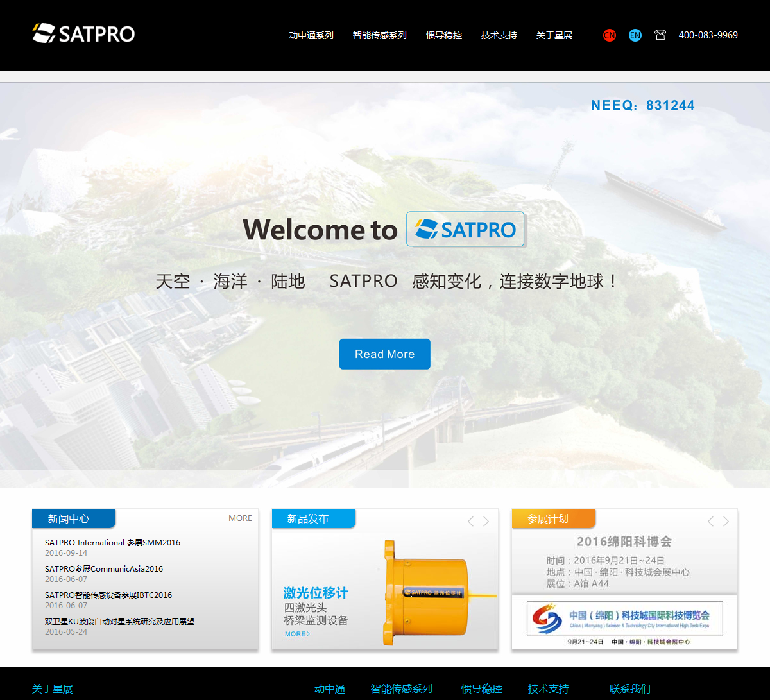Show previous exhibition in 参展计划 panel
The width and height of the screenshot is (770, 700).
(710, 521)
